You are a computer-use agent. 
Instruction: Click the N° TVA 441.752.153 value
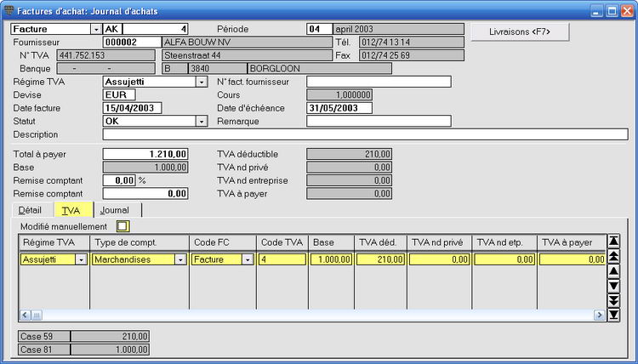pyautogui.click(x=105, y=56)
